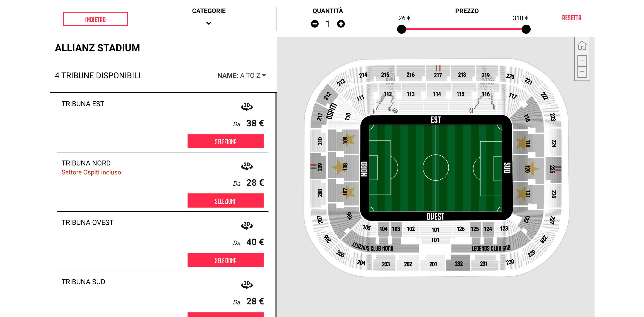
Task: Select Tribuna Ovest tickets
Action: pos(226,260)
